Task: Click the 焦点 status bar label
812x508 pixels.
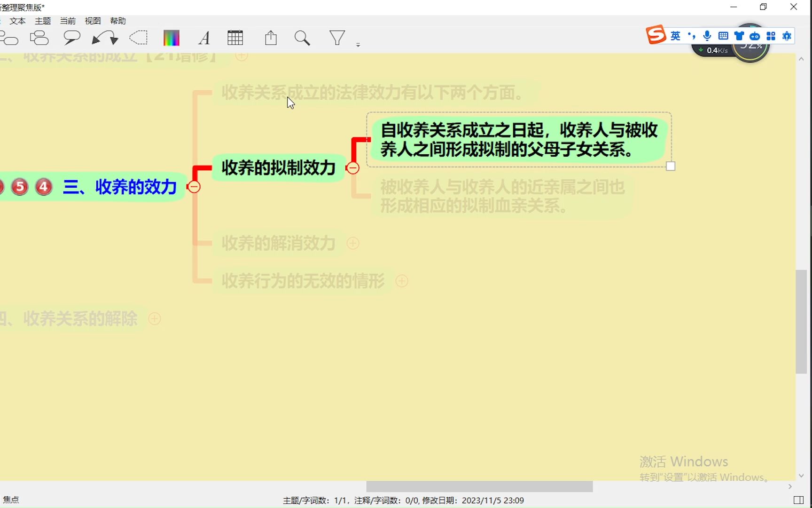Action: point(11,500)
